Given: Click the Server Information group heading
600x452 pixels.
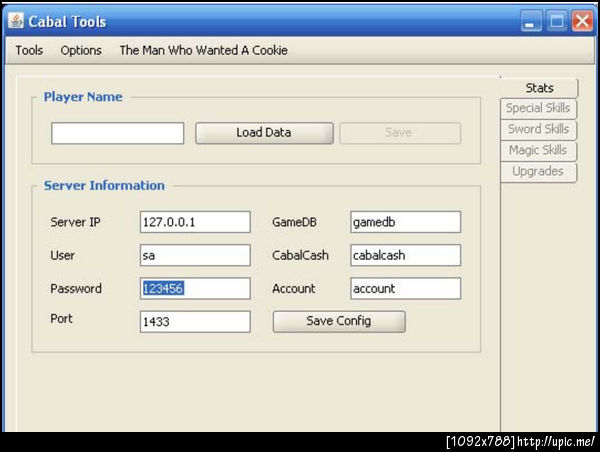Looking at the screenshot, I should (x=104, y=186).
